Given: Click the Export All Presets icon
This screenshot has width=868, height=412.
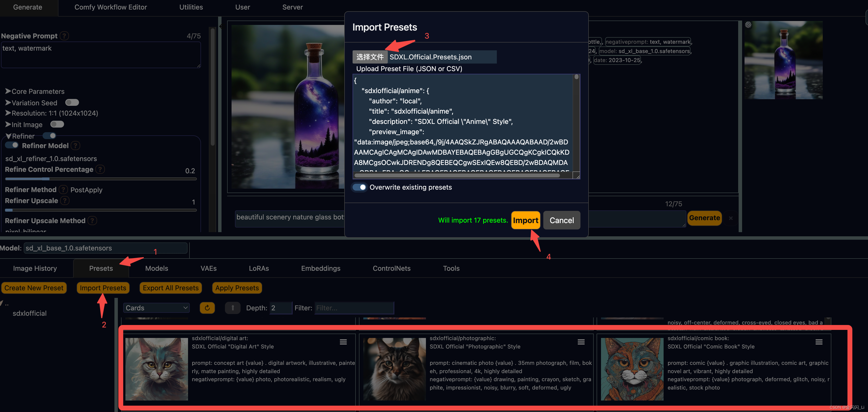Looking at the screenshot, I should point(170,288).
